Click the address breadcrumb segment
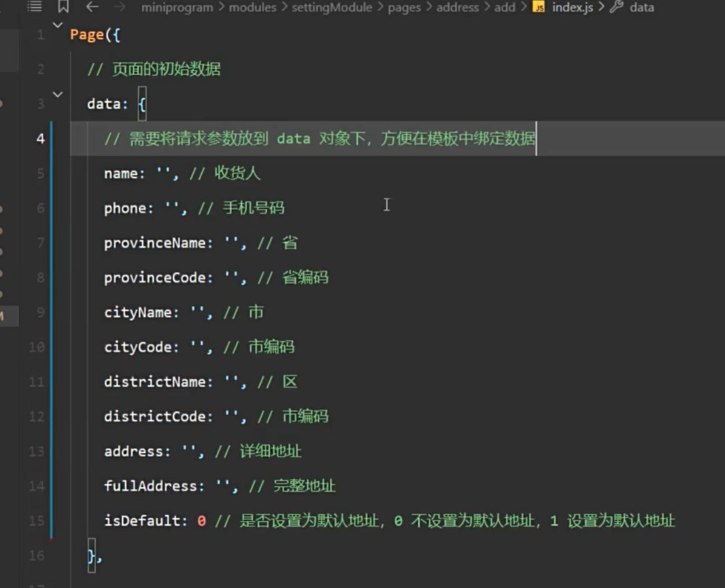This screenshot has height=588, width=725. tap(457, 8)
